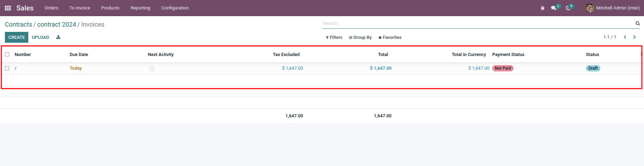
Task: Go to the next page arrow
Action: pos(635,37)
